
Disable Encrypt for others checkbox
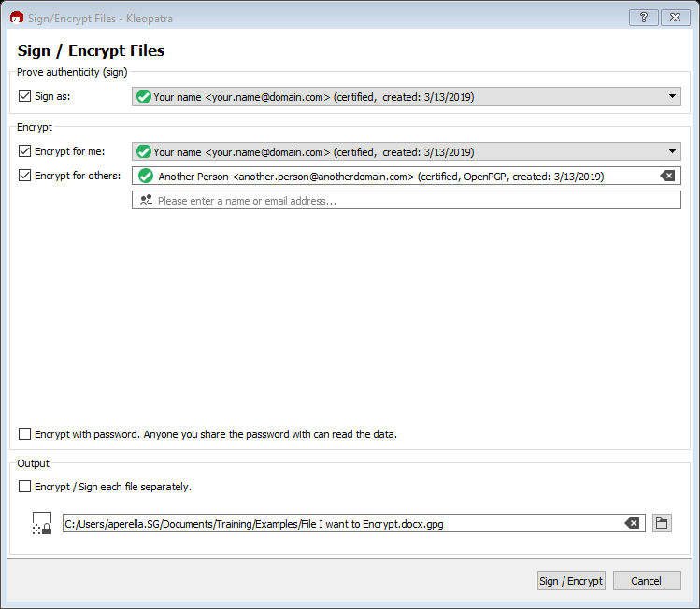25,175
